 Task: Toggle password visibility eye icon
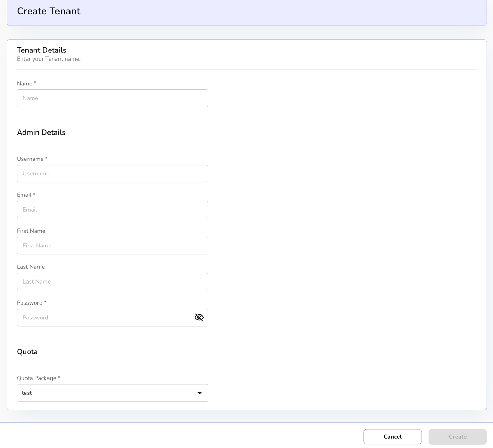pyautogui.click(x=199, y=317)
